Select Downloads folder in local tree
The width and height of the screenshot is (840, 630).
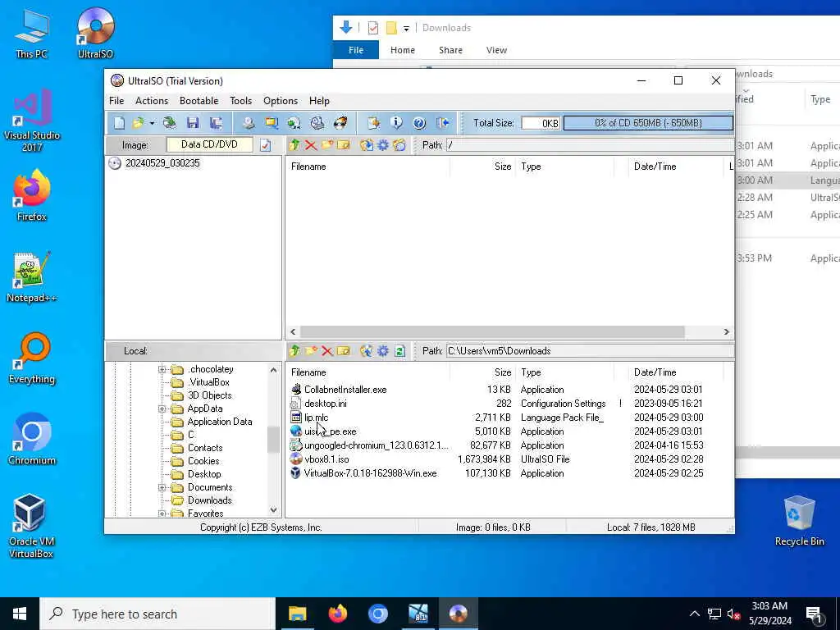coord(209,500)
